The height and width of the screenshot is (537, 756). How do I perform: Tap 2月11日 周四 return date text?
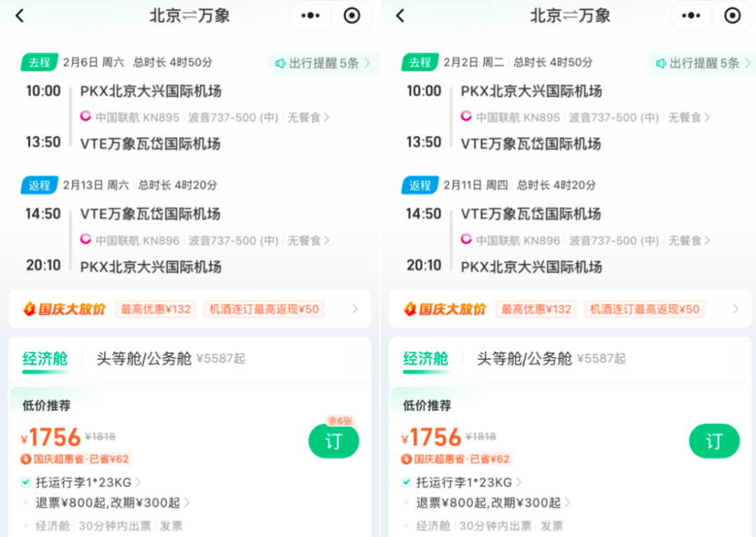475,185
